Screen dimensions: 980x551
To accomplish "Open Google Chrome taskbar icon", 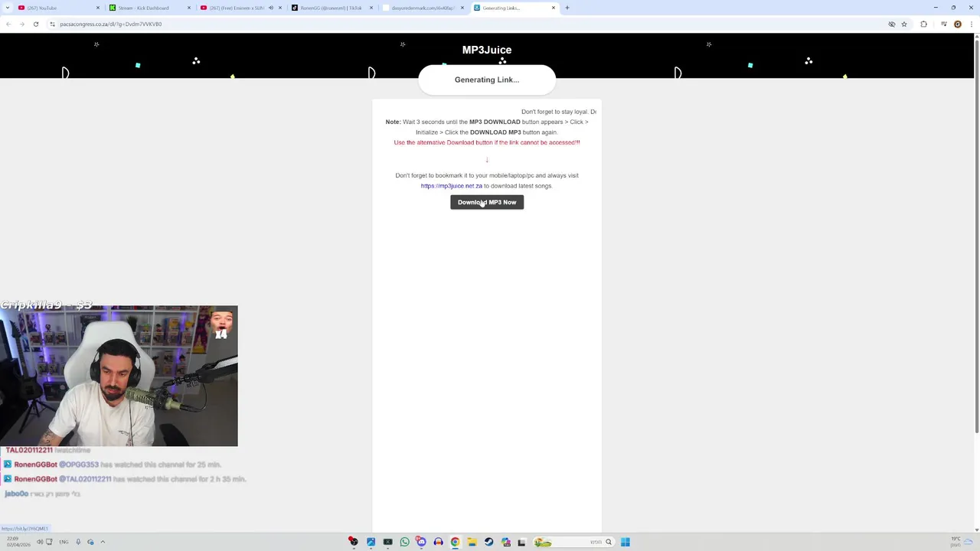I will [x=455, y=542].
